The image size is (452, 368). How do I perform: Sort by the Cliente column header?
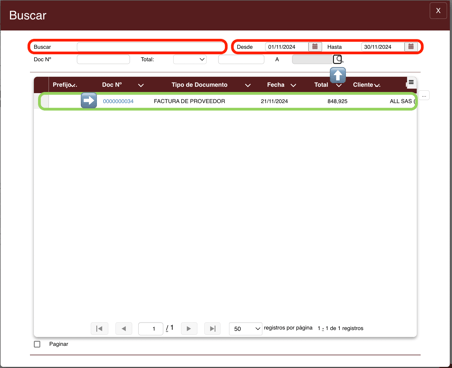tap(363, 85)
